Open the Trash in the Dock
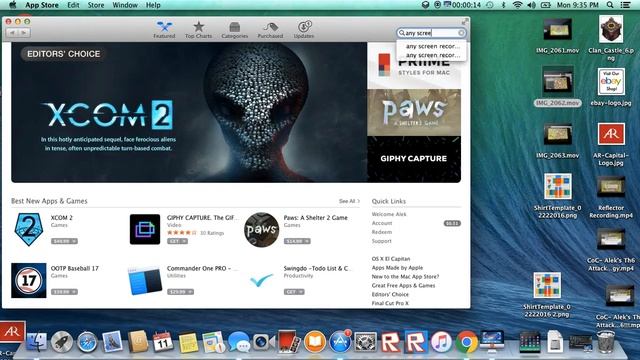The image size is (640, 360). (x=606, y=341)
